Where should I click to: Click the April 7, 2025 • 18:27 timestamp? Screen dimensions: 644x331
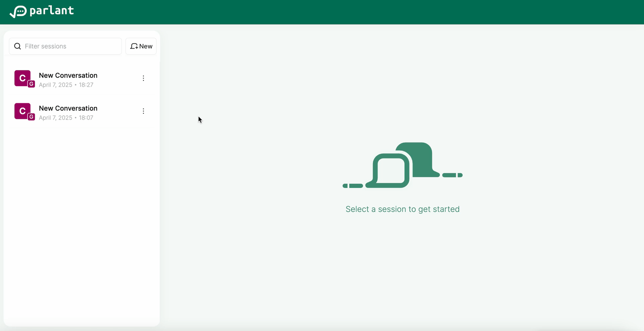[x=66, y=85]
